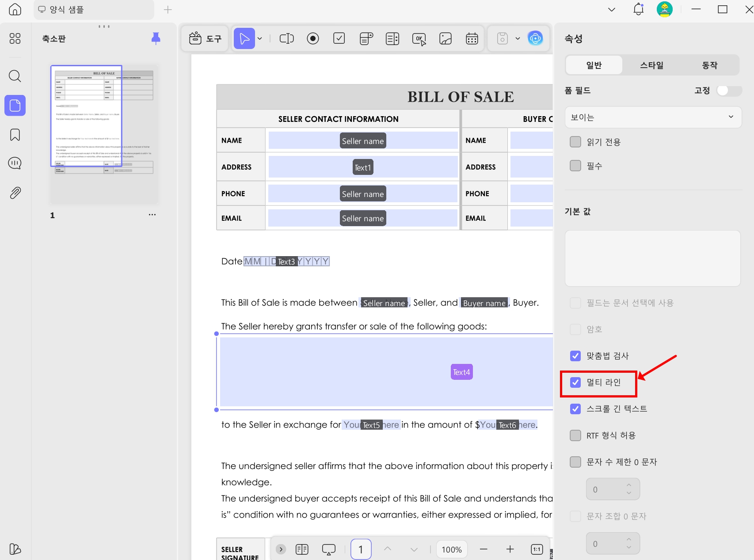Fit page to actual size 1:1
The height and width of the screenshot is (560, 754).
coord(537,549)
